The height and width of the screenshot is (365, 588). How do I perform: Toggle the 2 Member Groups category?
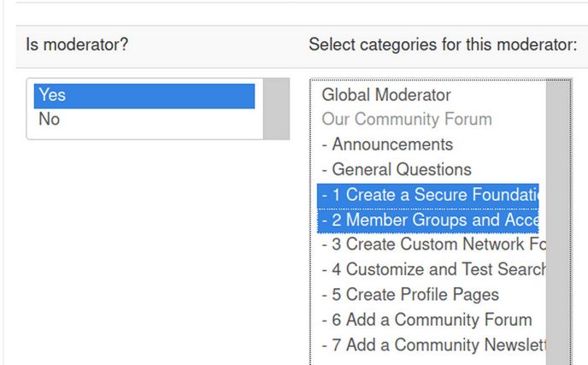click(429, 220)
